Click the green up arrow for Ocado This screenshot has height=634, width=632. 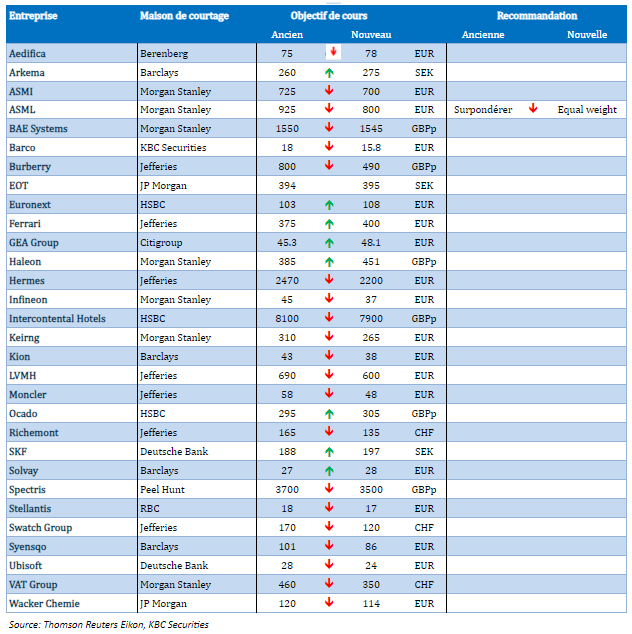(329, 413)
